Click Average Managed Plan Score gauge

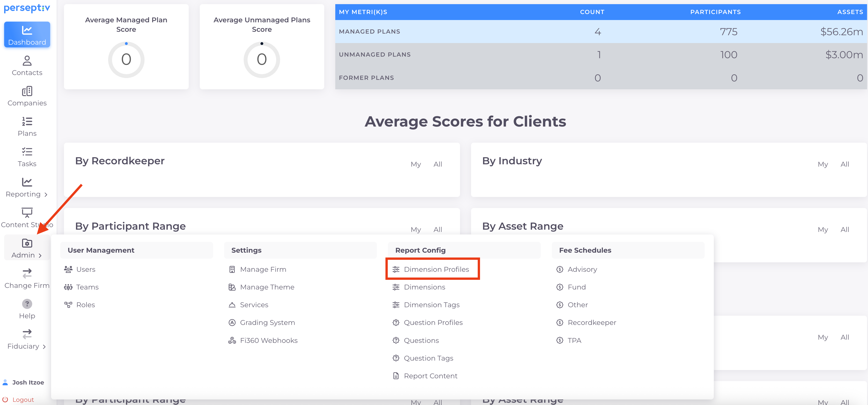[x=126, y=60]
